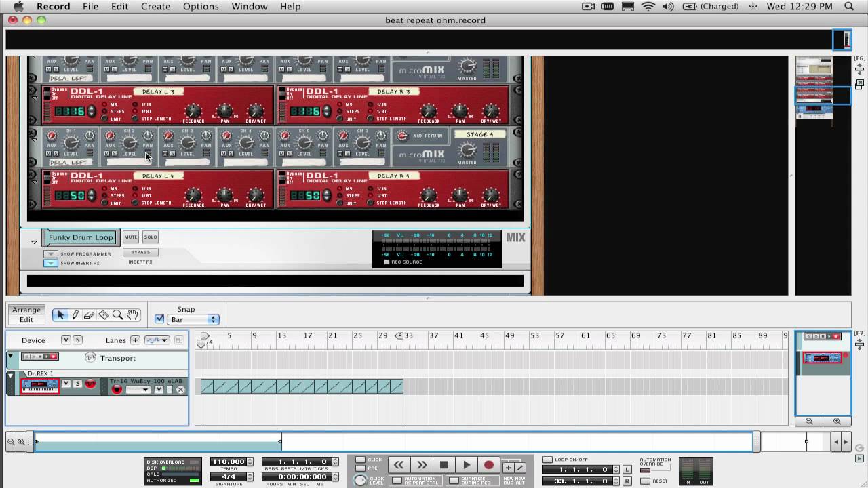868x488 pixels.
Task: Open the Window menu
Action: (x=250, y=6)
